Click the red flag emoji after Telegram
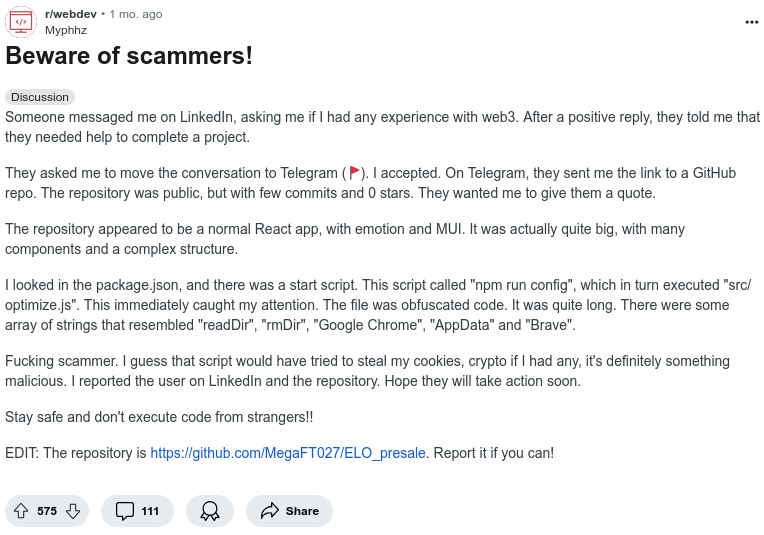764x535 pixels. [x=355, y=174]
